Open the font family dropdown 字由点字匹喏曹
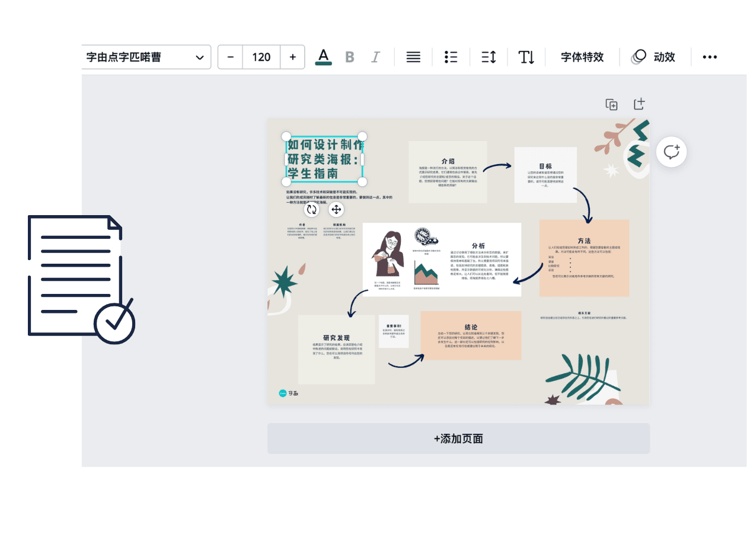 pyautogui.click(x=146, y=57)
